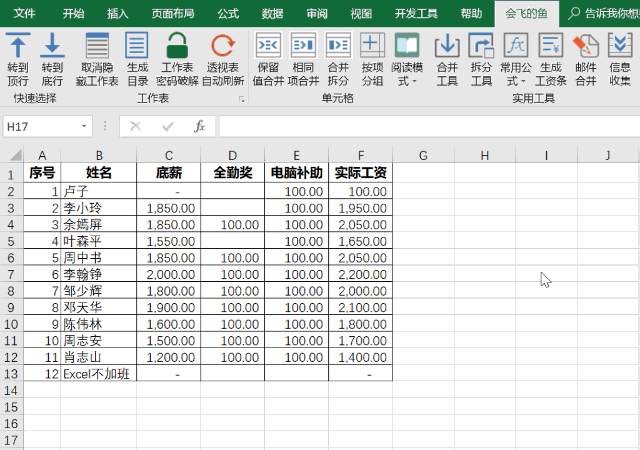Select row 1 header
The width and height of the screenshot is (640, 450).
11,174
